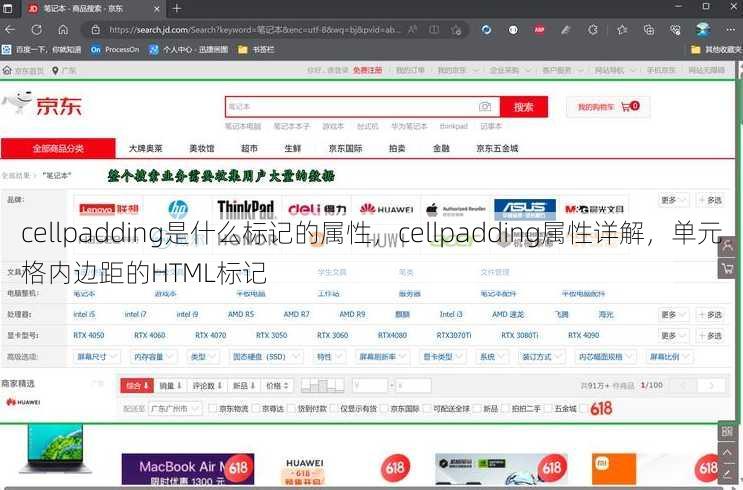743x490 pixels.
Task: Click the read aloud icon in address bar
Action: pyautogui.click(x=413, y=30)
